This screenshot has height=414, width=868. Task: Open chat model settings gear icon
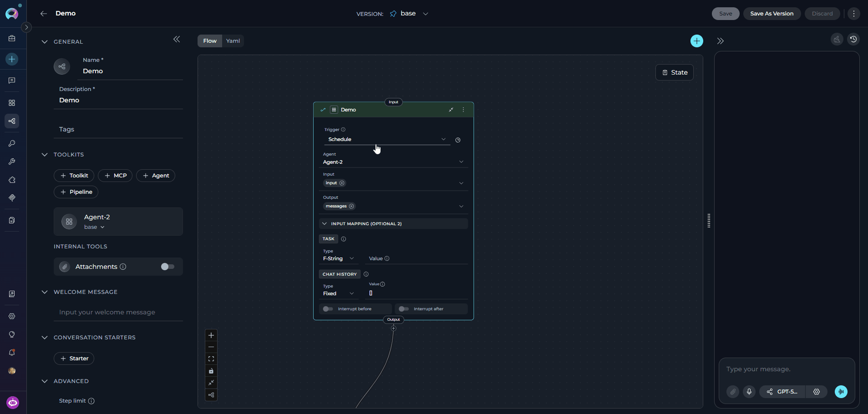(x=817, y=392)
